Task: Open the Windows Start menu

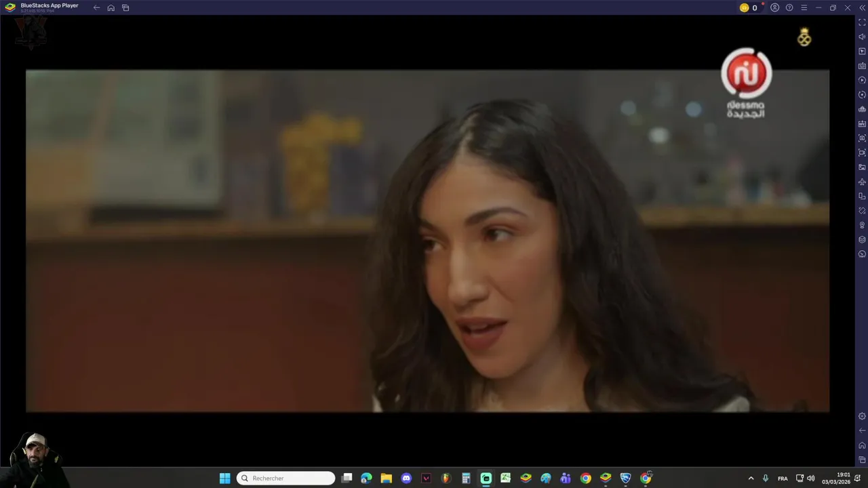Action: [x=224, y=479]
